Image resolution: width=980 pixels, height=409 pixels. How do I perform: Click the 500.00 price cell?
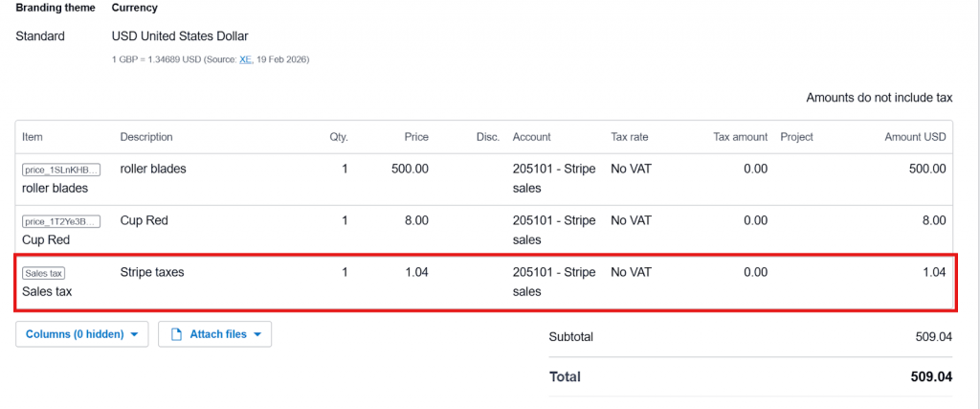pos(410,169)
